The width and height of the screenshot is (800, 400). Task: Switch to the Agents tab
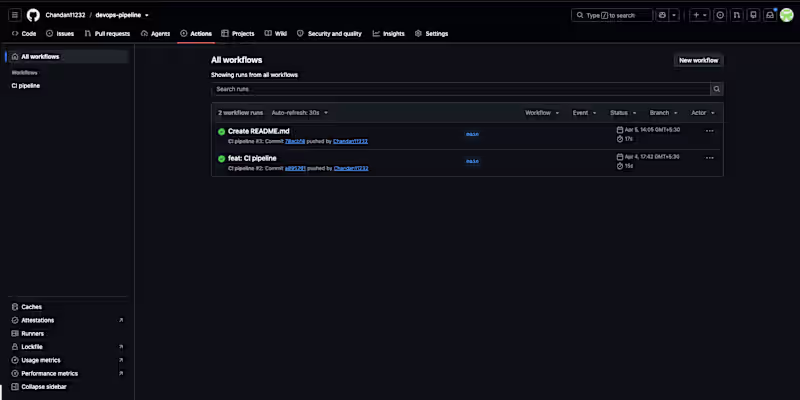(156, 34)
